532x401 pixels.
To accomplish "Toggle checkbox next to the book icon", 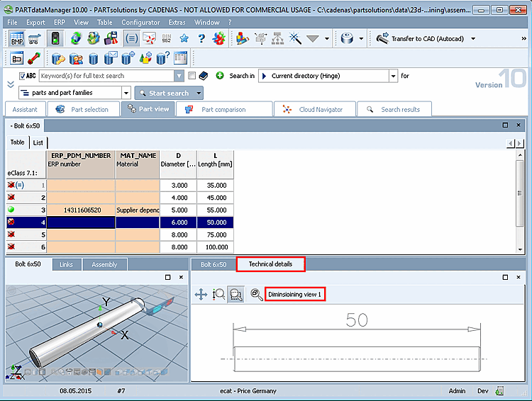I will (192, 76).
